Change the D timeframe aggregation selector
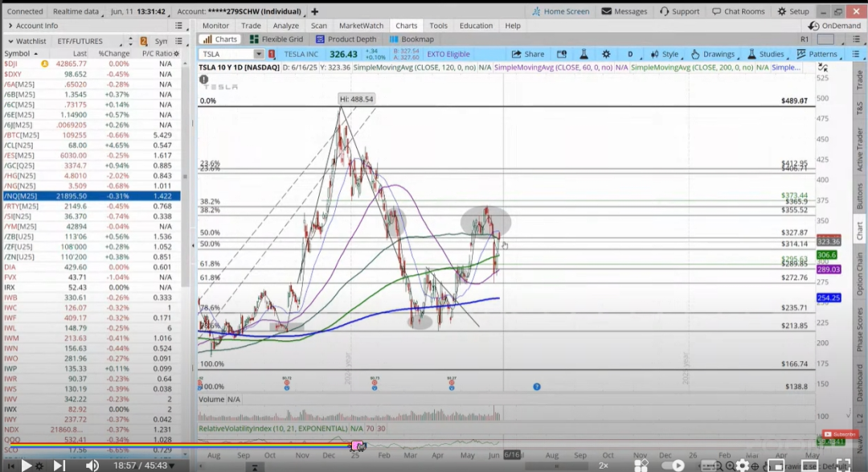This screenshot has height=472, width=868. click(630, 54)
